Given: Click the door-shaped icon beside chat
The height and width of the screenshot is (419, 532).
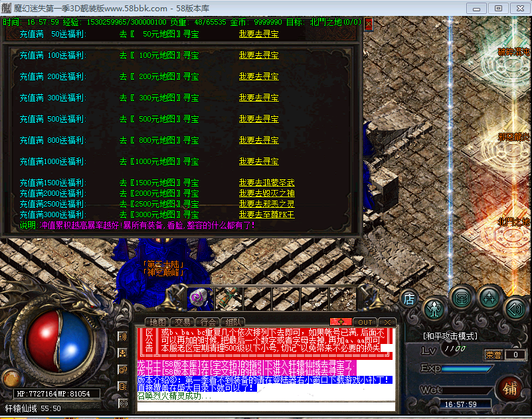Looking at the screenshot, I should [122, 386].
